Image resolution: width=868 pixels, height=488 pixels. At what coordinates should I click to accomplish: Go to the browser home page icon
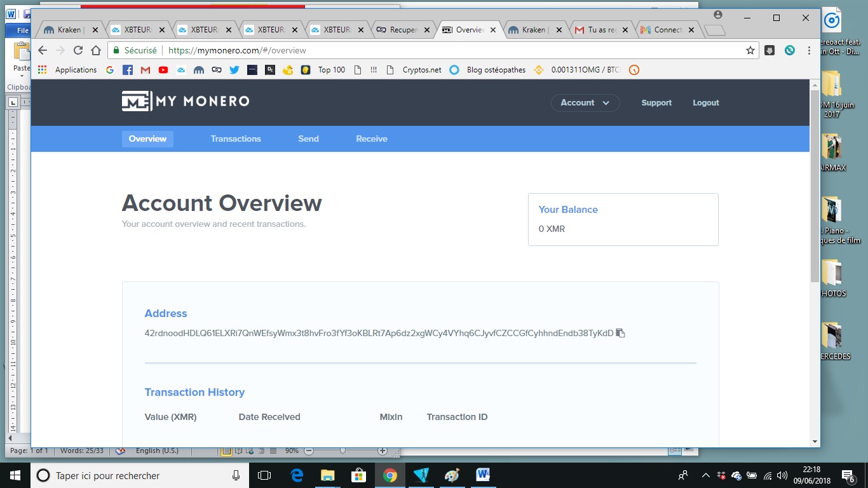point(96,50)
